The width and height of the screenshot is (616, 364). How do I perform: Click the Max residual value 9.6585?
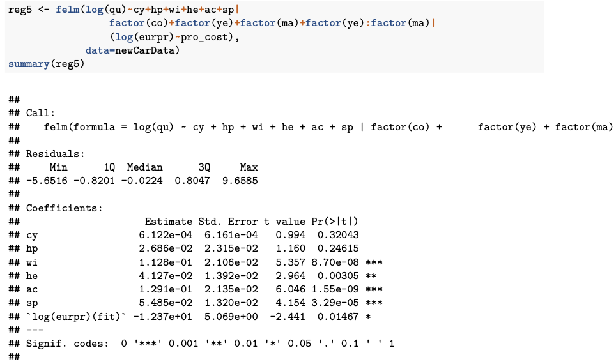tap(240, 181)
